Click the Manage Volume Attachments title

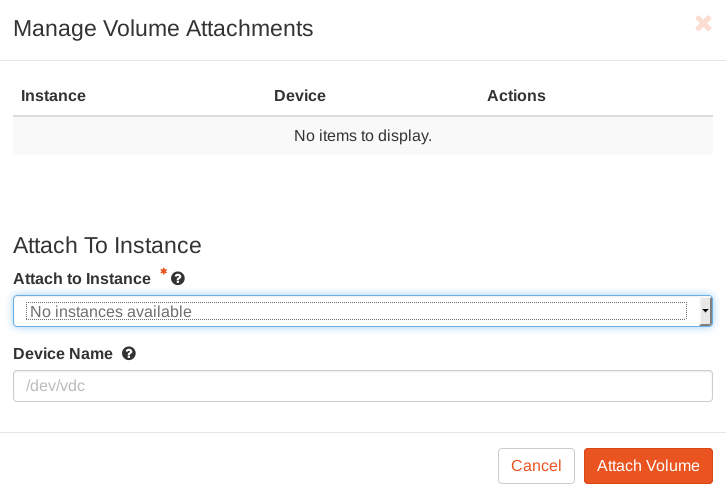click(x=163, y=28)
